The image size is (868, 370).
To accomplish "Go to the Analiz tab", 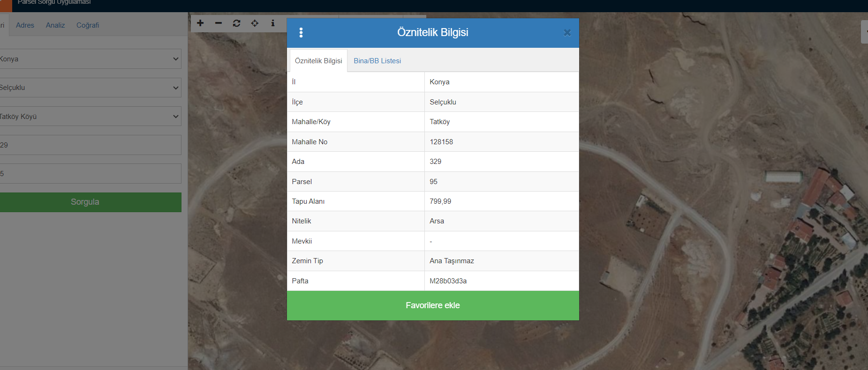I will pyautogui.click(x=55, y=25).
